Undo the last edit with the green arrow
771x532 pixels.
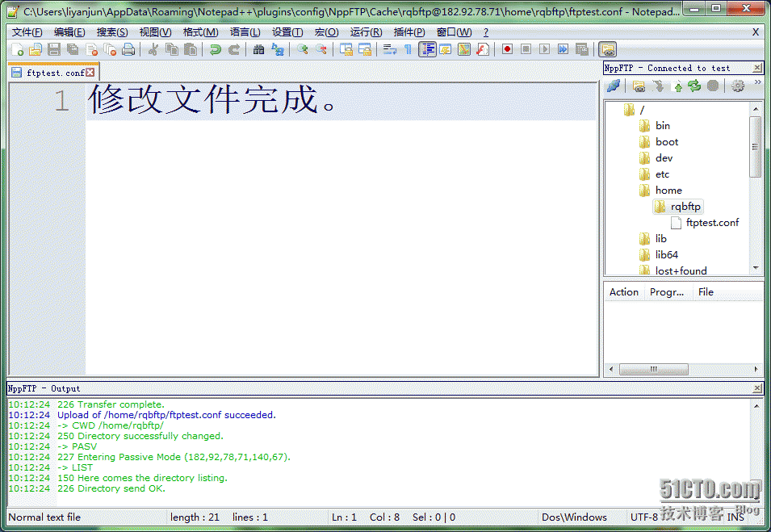coord(216,50)
